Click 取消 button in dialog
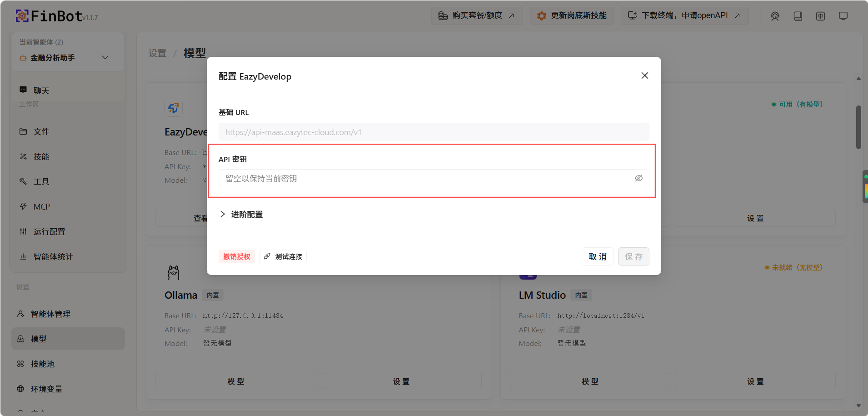 coord(598,256)
